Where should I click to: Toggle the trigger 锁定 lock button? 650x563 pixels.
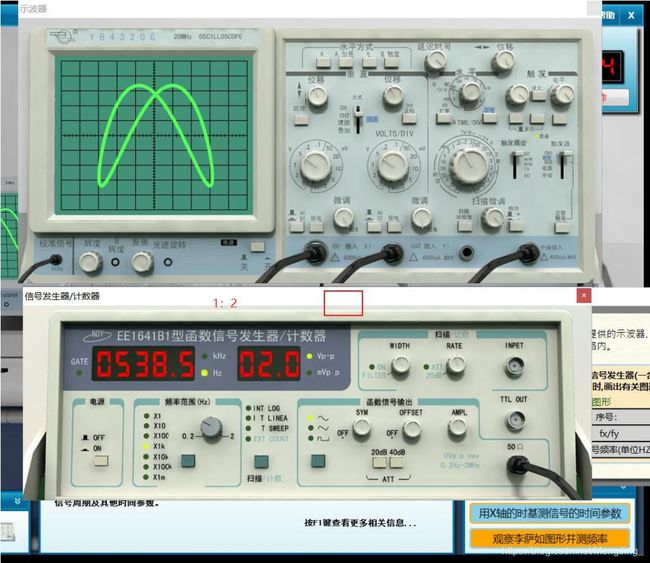pyautogui.click(x=538, y=96)
